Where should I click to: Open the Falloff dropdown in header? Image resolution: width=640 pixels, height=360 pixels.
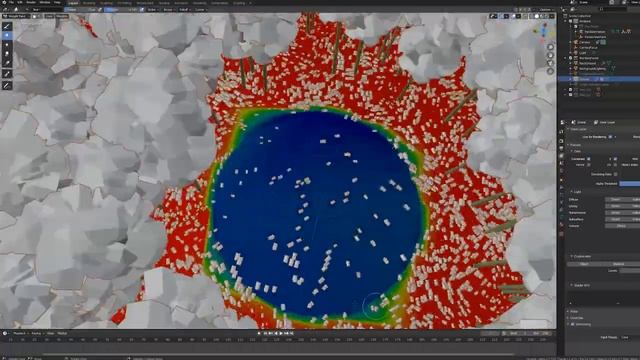tap(184, 9)
